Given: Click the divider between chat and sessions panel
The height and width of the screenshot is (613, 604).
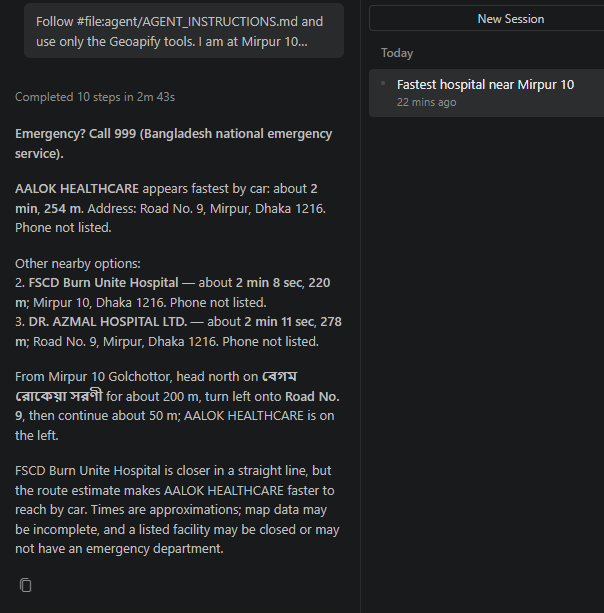Looking at the screenshot, I should 360,306.
